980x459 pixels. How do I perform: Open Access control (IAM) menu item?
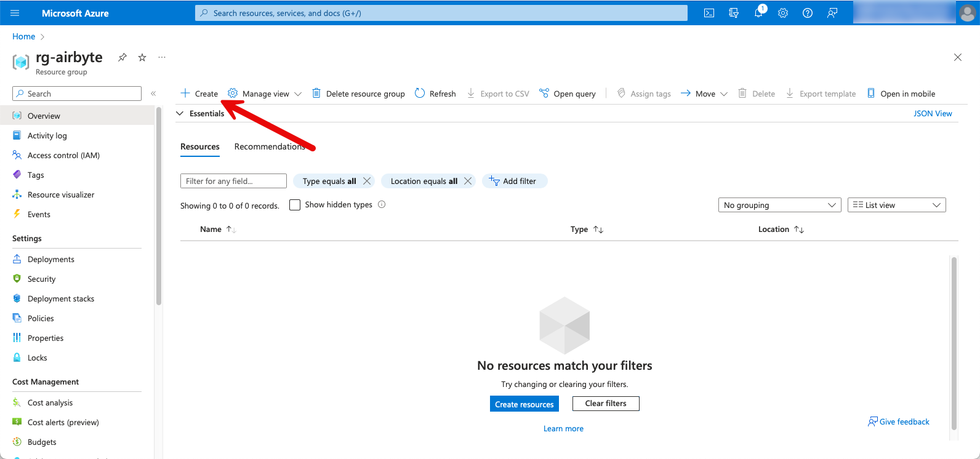tap(63, 155)
